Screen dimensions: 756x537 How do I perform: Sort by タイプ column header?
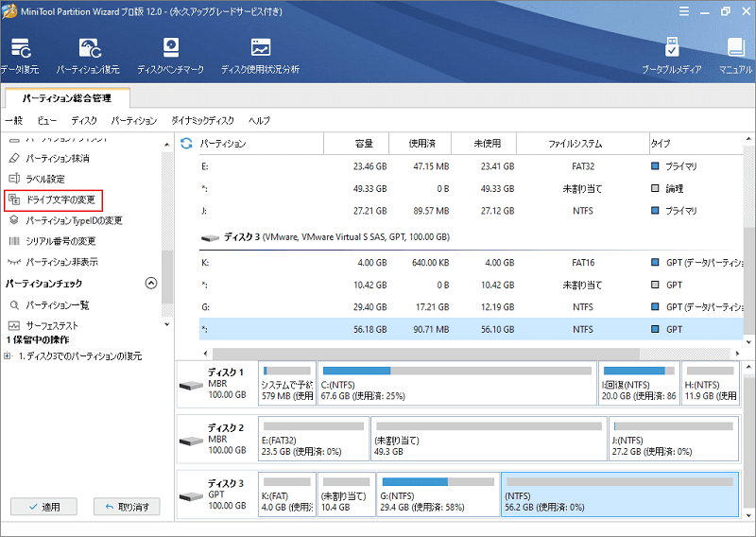[x=696, y=144]
